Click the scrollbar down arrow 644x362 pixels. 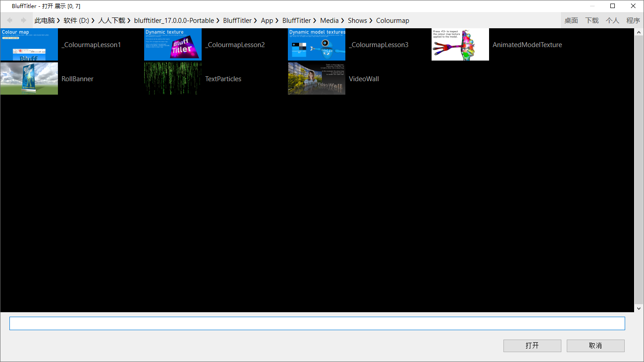pos(639,308)
